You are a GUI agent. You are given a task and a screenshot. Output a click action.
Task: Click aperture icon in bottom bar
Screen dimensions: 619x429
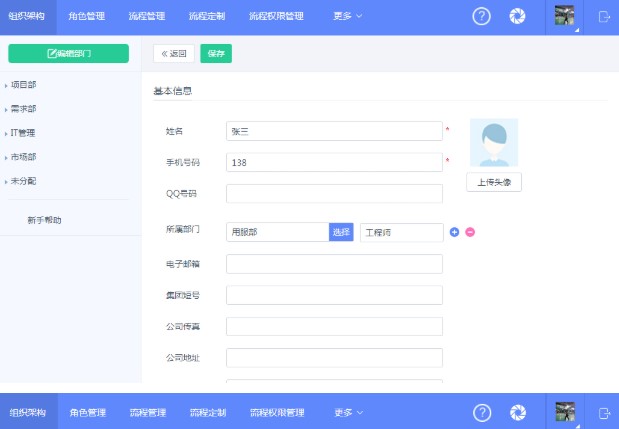518,413
